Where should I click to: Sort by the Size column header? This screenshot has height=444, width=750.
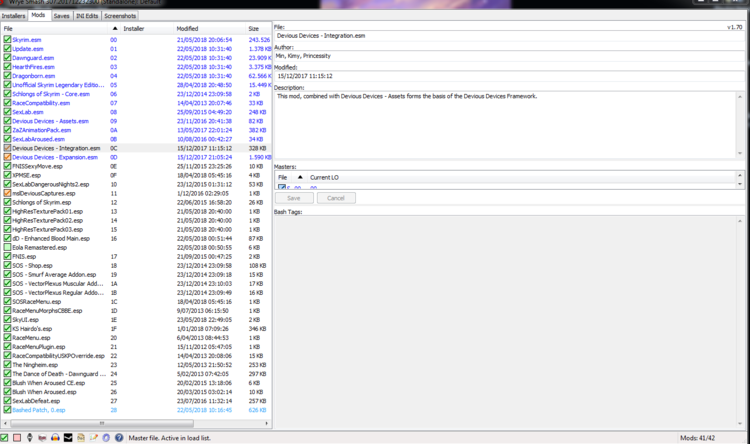pos(258,29)
